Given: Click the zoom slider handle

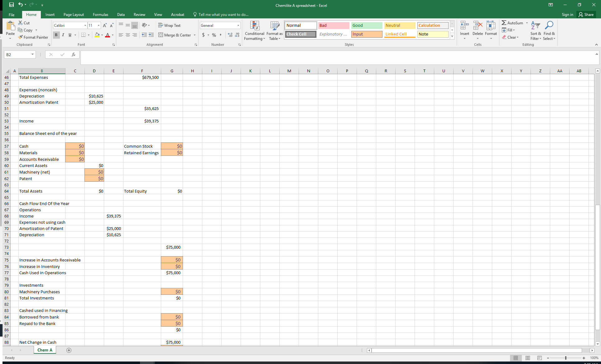Looking at the screenshot, I should click(x=565, y=358).
